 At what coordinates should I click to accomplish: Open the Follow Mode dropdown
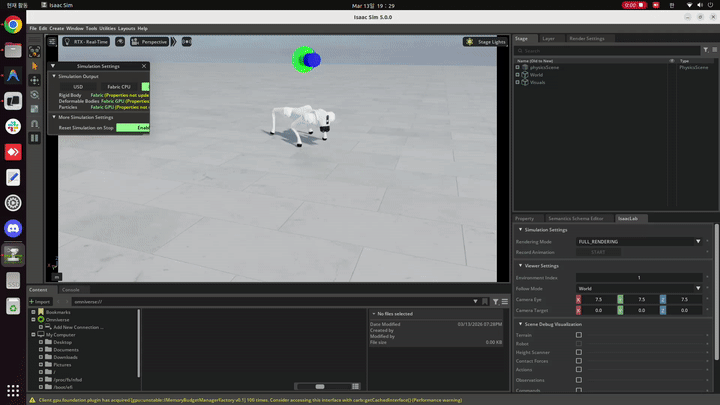coord(640,288)
